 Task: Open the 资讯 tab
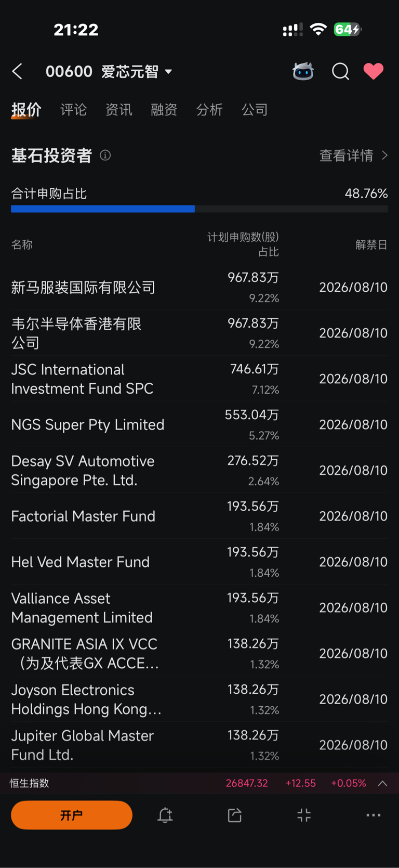119,110
